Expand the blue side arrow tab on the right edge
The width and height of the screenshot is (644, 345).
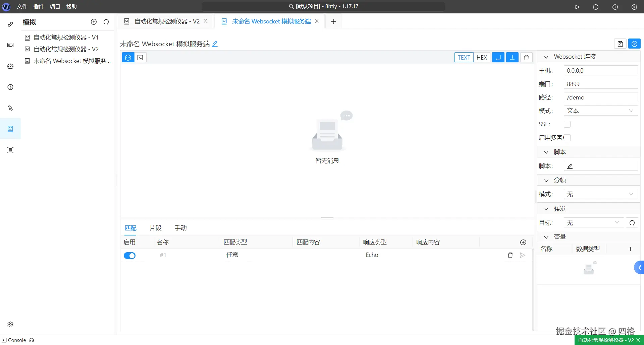click(x=639, y=268)
